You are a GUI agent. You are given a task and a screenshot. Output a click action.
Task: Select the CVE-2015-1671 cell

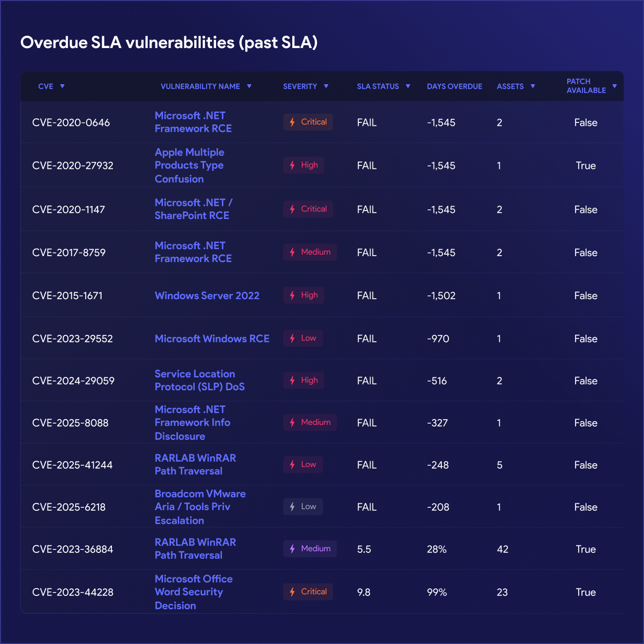(x=67, y=296)
